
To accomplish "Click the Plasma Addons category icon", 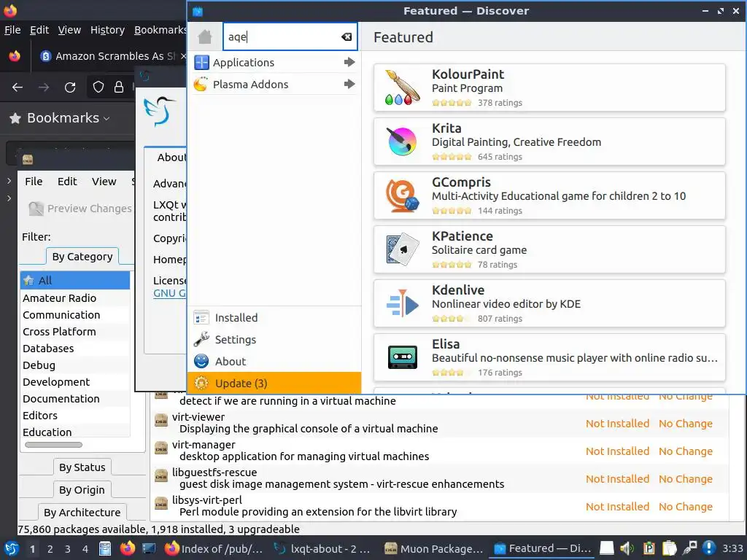I will point(201,85).
